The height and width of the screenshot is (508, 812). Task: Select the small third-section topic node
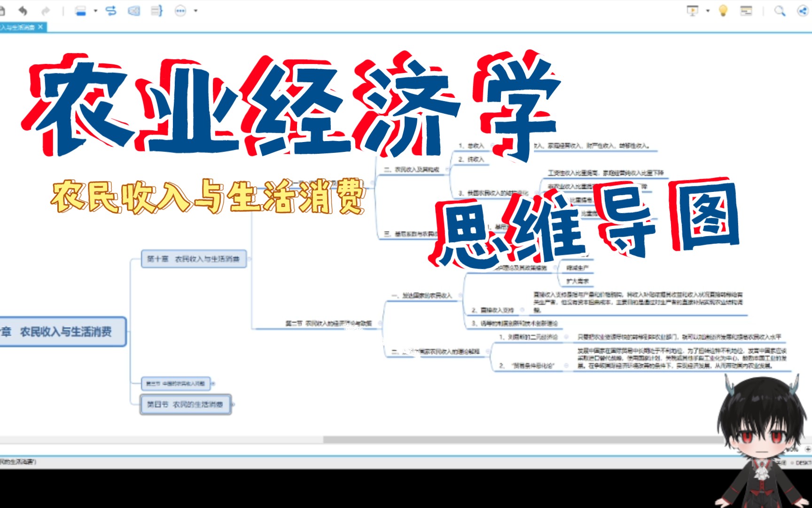tap(176, 384)
